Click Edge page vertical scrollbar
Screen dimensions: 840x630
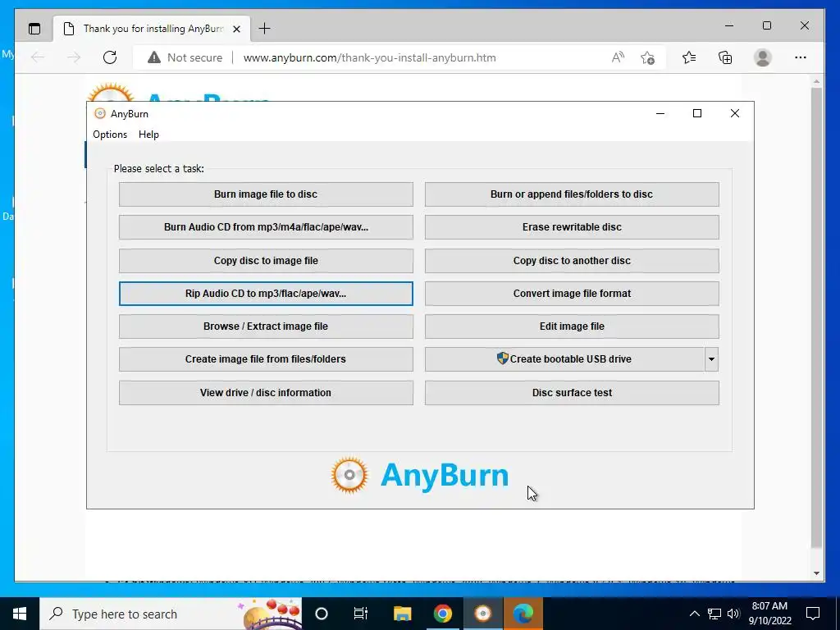816,317
